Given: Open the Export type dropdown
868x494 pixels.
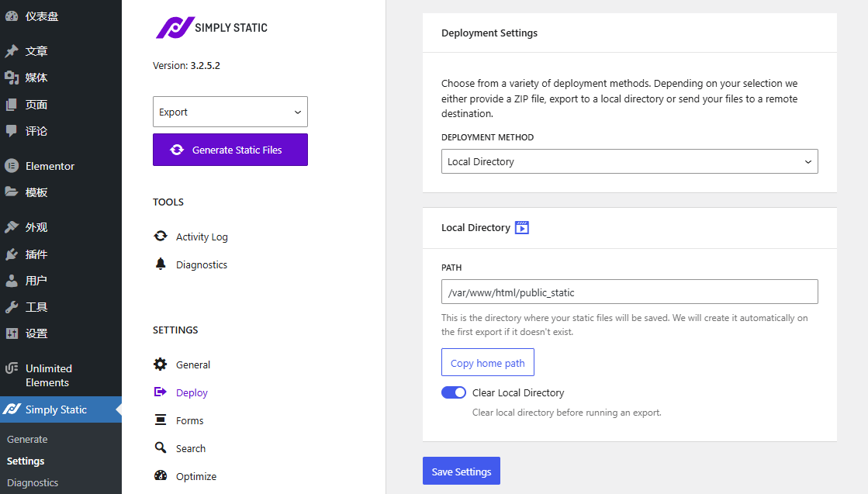Looking at the screenshot, I should (230, 112).
